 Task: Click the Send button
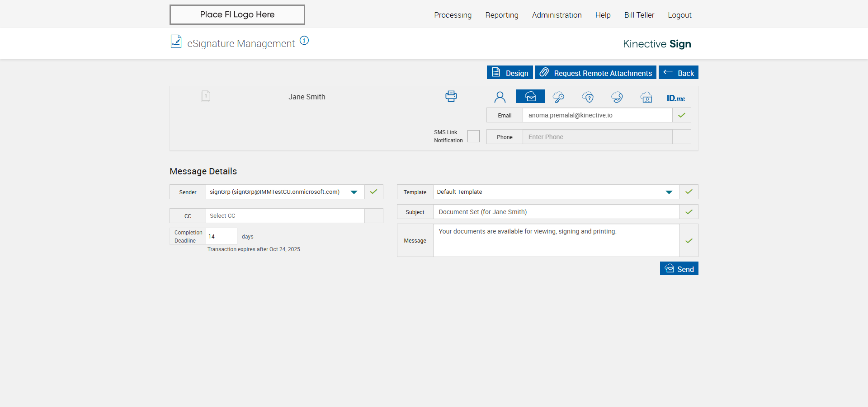pyautogui.click(x=679, y=269)
